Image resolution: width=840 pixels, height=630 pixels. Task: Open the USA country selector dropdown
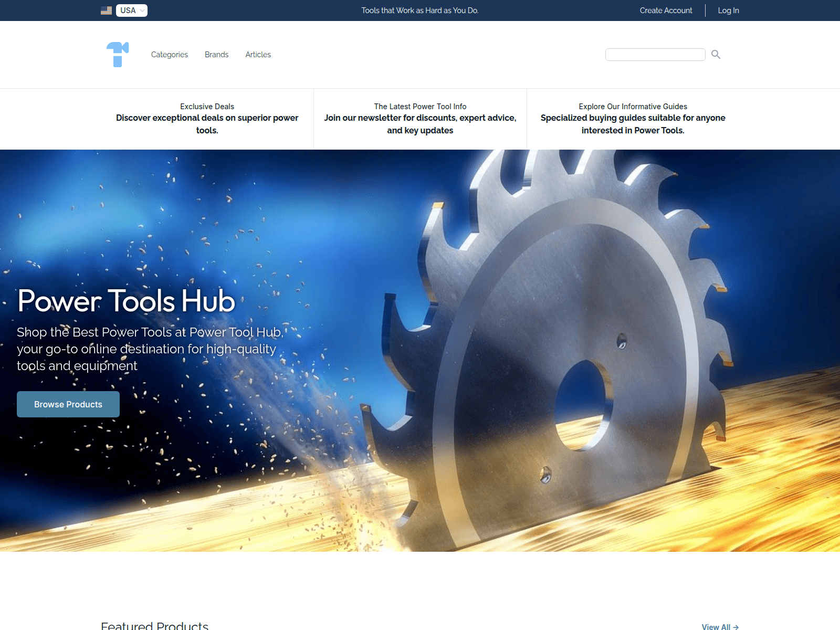(x=131, y=10)
